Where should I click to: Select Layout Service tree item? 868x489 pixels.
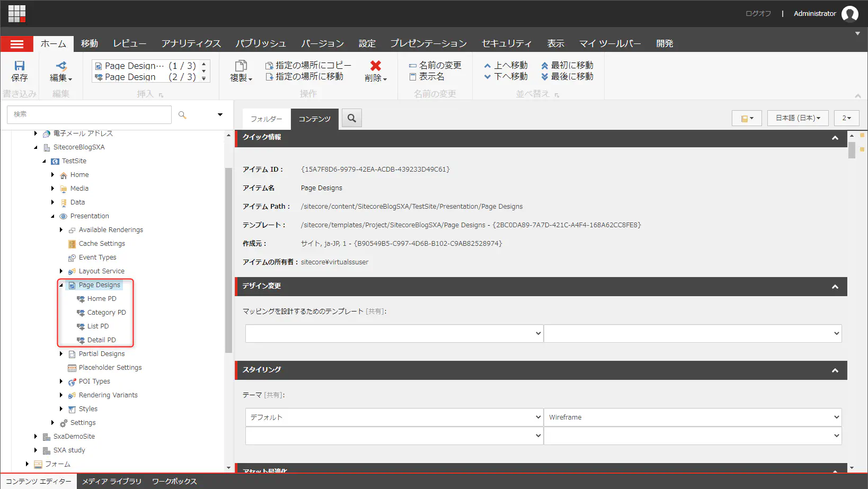(x=102, y=271)
